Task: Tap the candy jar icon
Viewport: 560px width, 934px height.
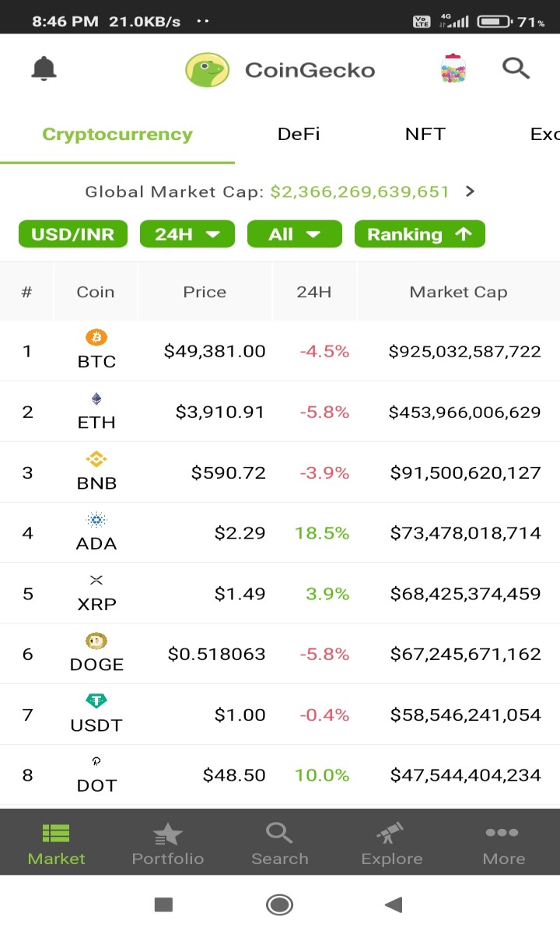Action: click(453, 68)
